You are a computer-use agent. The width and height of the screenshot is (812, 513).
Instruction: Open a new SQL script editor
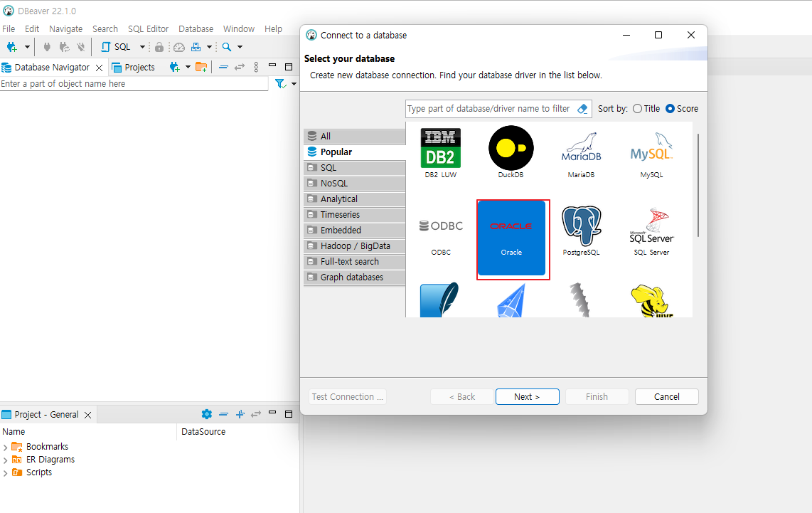[x=116, y=47]
